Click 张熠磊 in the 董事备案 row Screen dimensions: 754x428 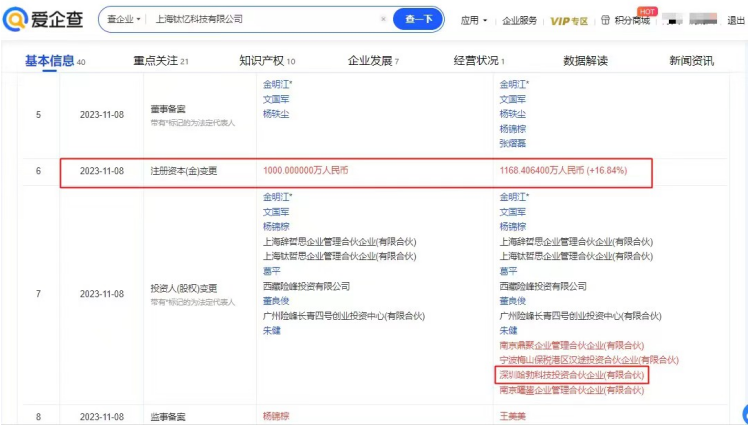[x=513, y=143]
